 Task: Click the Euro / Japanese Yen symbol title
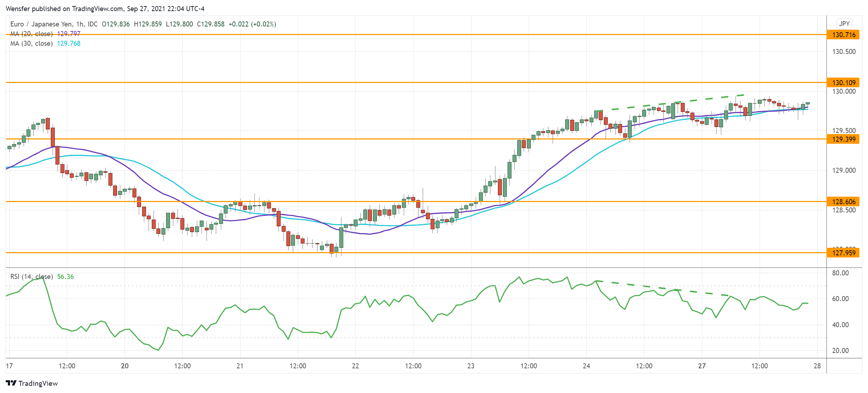point(41,24)
